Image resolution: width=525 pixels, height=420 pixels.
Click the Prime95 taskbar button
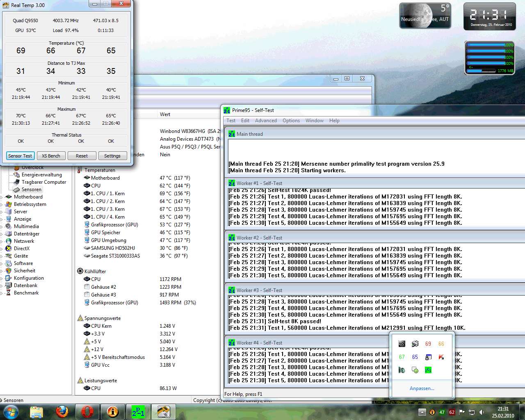(x=138, y=411)
